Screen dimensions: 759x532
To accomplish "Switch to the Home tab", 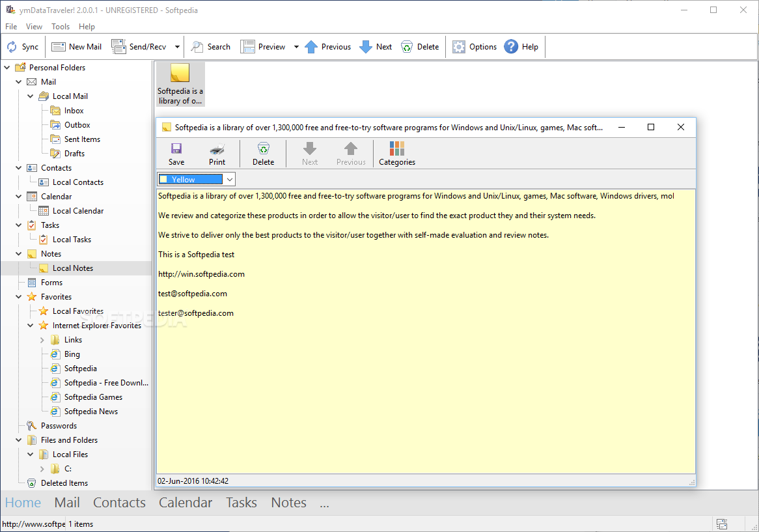I will (23, 503).
